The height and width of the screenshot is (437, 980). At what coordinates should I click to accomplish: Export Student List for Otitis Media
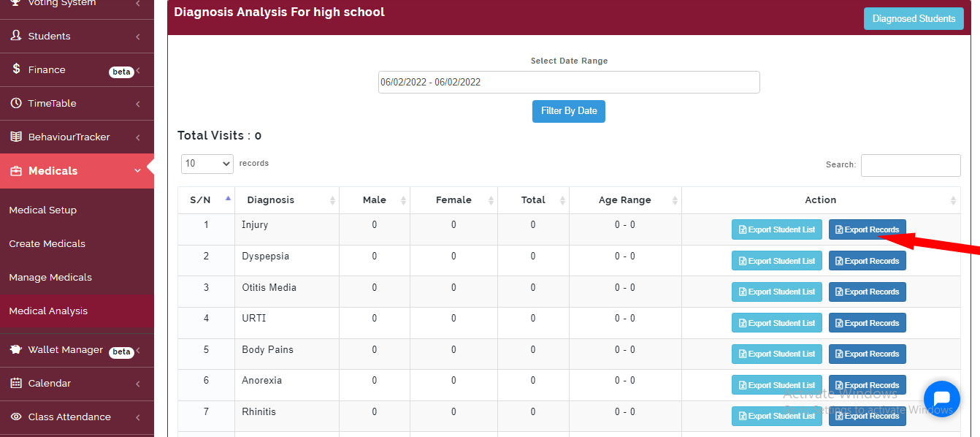coord(777,292)
